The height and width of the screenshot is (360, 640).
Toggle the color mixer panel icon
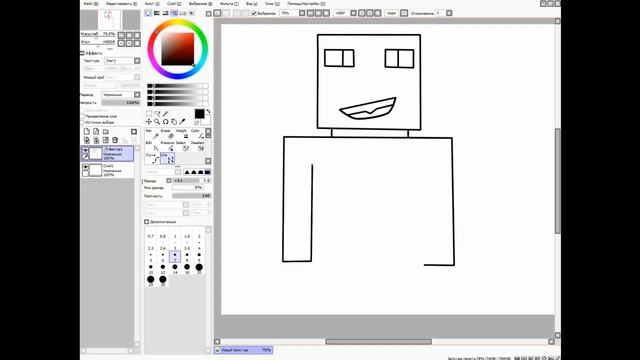click(174, 13)
